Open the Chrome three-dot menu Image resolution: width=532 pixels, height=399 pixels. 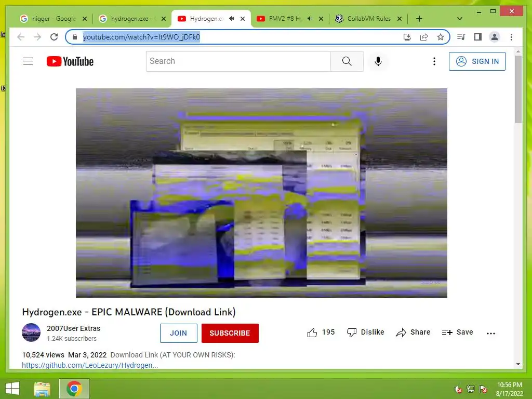click(x=511, y=37)
